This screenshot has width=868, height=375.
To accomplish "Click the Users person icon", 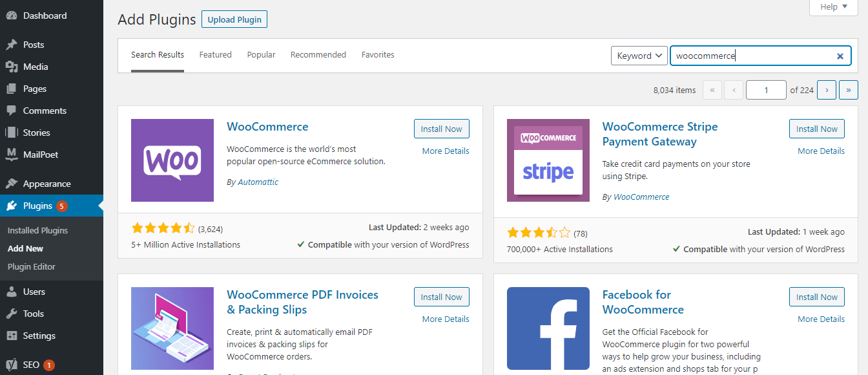I will pyautogui.click(x=12, y=292).
